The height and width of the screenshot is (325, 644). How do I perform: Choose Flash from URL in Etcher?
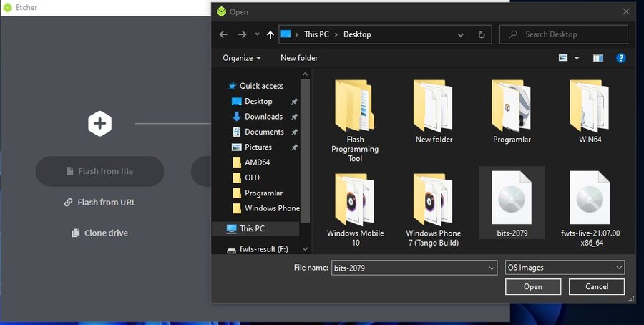pos(99,202)
